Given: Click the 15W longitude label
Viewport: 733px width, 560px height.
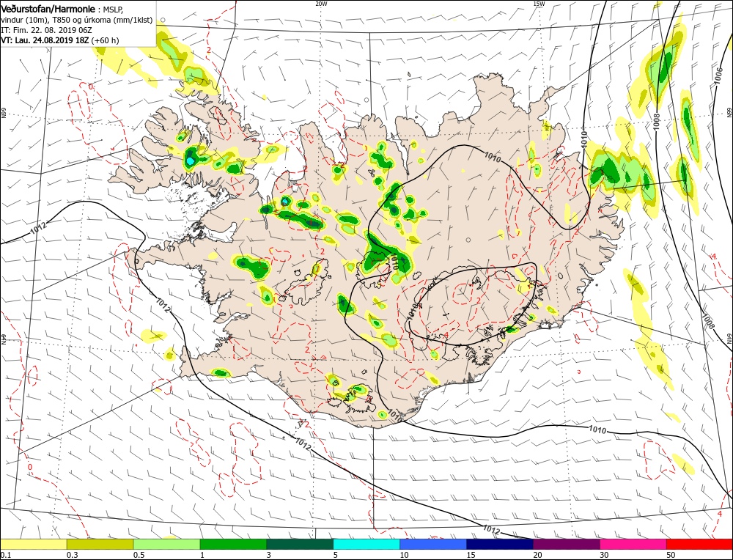Looking at the screenshot, I should tap(539, 4).
